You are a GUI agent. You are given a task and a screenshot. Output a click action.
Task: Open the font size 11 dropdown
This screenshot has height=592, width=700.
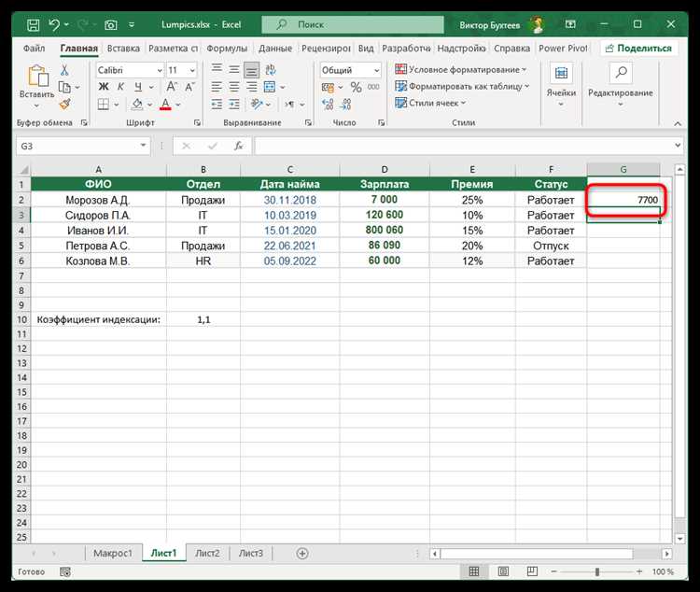(x=192, y=70)
